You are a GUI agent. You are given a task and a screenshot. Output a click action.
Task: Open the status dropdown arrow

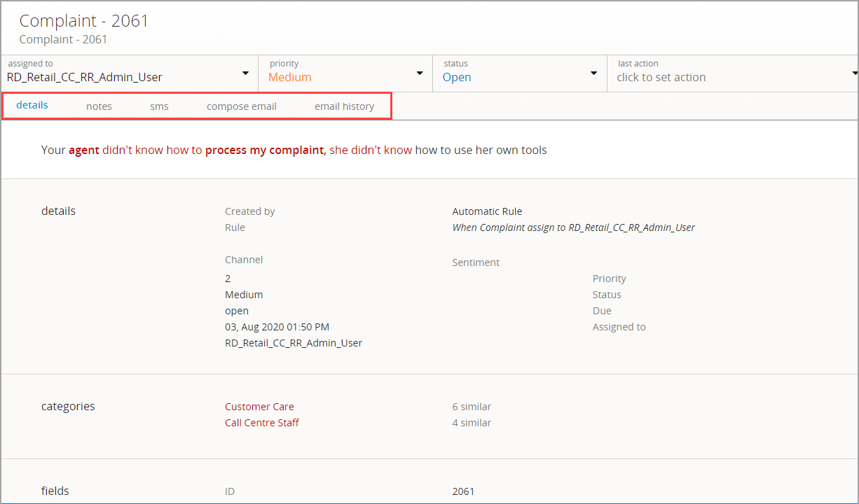point(593,73)
